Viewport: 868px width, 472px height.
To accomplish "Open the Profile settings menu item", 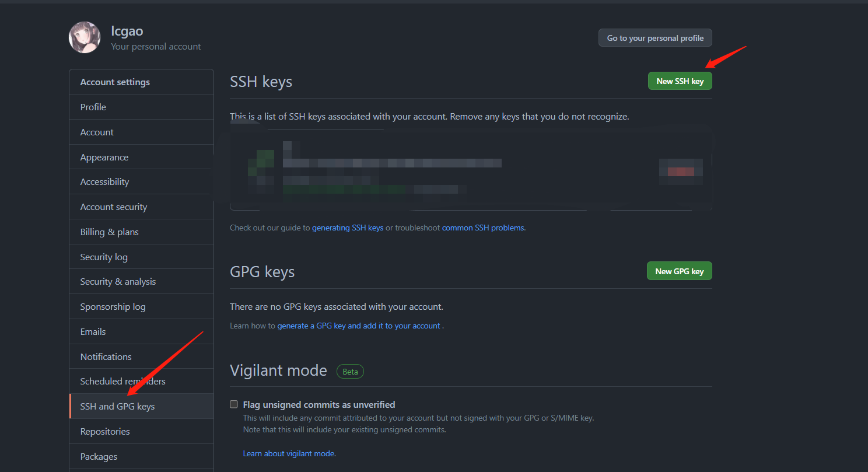I will click(141, 107).
